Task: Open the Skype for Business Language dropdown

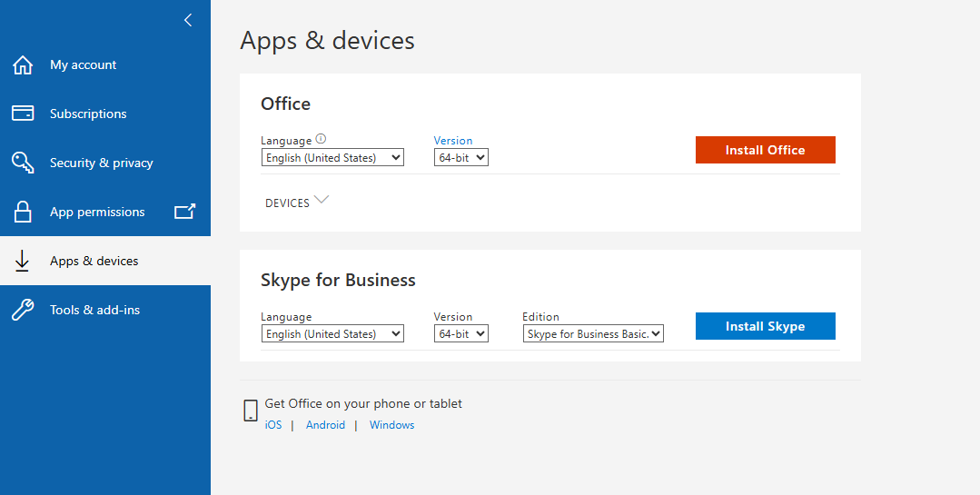Action: click(x=332, y=333)
